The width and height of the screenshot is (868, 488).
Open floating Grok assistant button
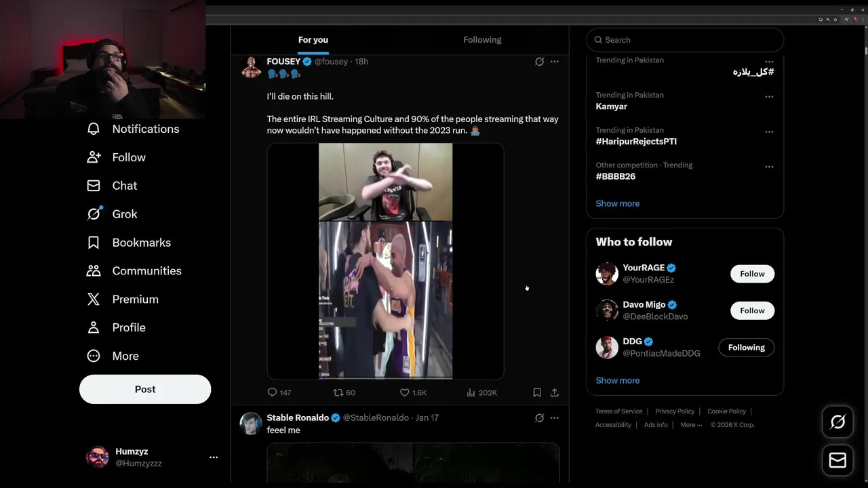pyautogui.click(x=837, y=422)
